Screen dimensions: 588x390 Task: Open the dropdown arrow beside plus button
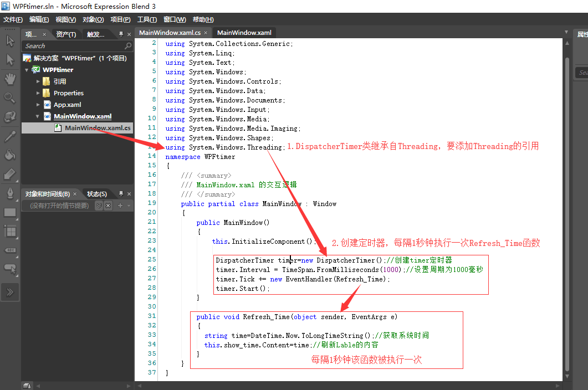(x=129, y=206)
